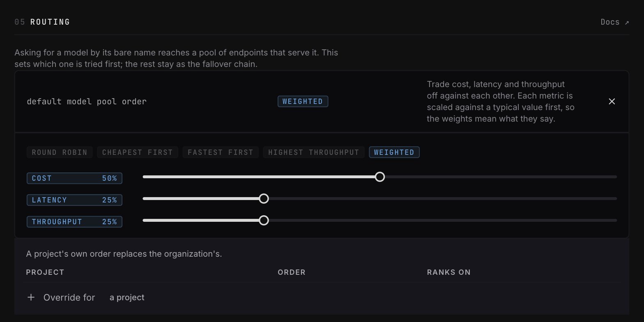Select the Fastest First order option
Viewport: 644px width, 322px height.
[x=221, y=152]
